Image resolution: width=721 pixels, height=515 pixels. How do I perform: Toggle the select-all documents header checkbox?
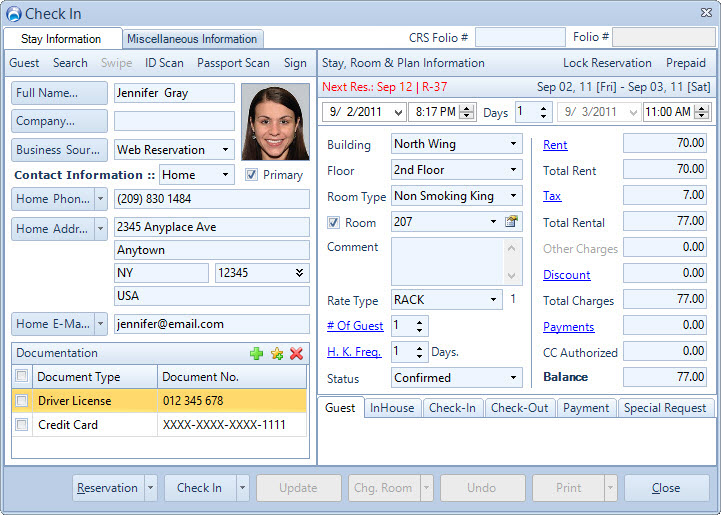(x=21, y=376)
